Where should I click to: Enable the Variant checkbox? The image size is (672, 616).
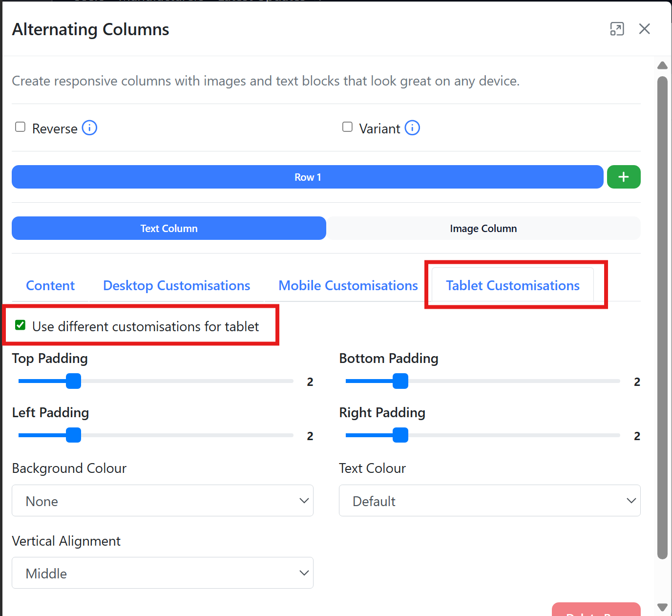pos(347,127)
